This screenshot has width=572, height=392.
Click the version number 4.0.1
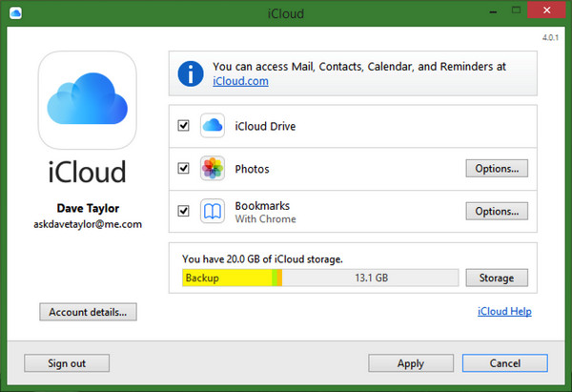click(x=550, y=37)
